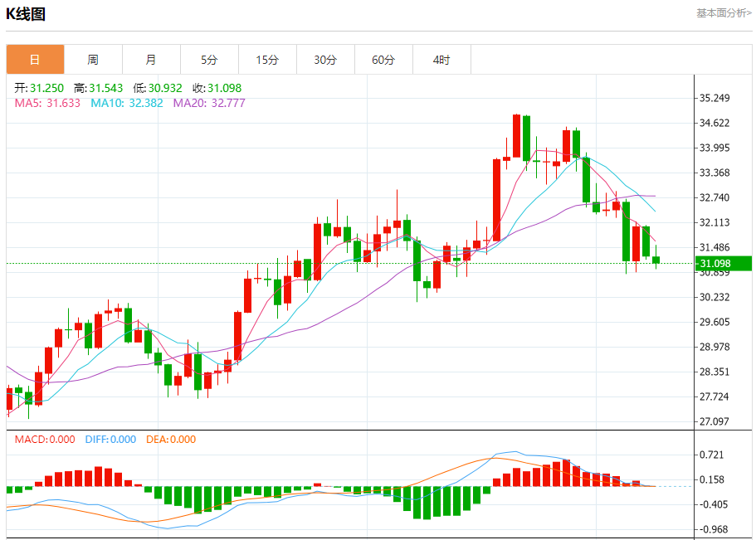Viewport: 756px width, 540px height.
Task: Switch to the 4时 chart tab
Action: [441, 60]
